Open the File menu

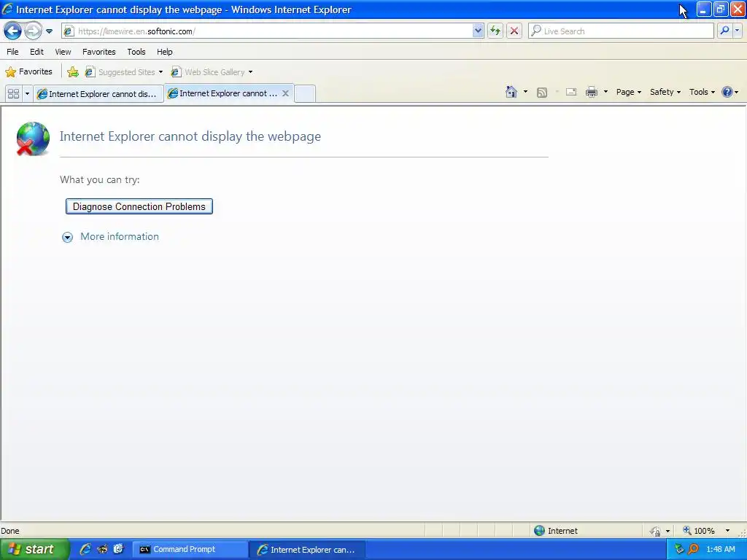(12, 52)
